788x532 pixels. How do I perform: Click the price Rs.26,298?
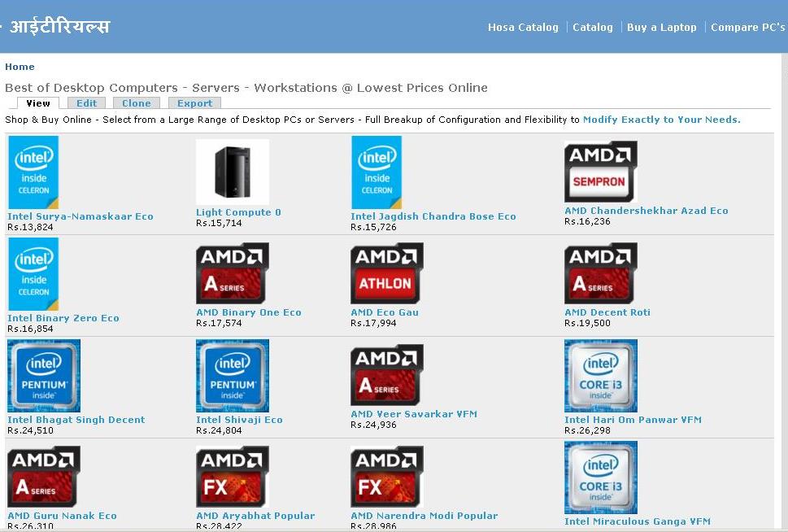[x=587, y=430]
